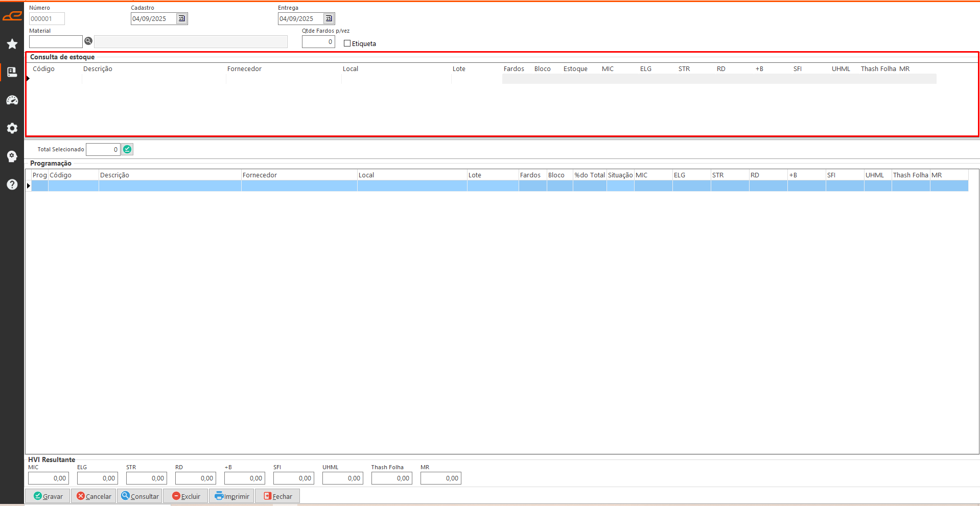Open the Entrega date calendar picker
The height and width of the screenshot is (506, 980).
[329, 19]
